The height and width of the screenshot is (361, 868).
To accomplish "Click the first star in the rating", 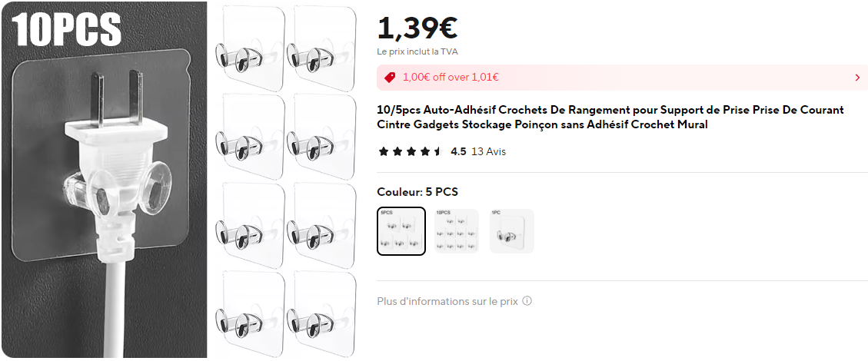I will [x=383, y=151].
